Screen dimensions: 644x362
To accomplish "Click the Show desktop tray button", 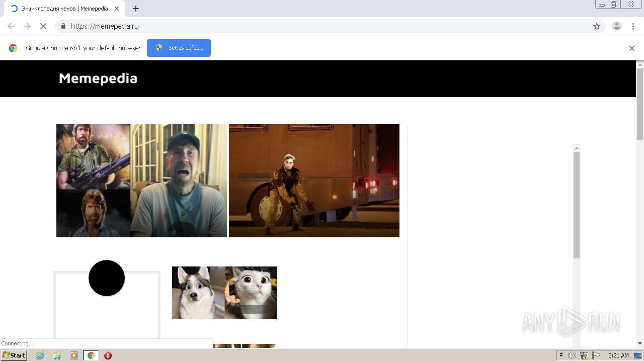I will tap(638, 355).
